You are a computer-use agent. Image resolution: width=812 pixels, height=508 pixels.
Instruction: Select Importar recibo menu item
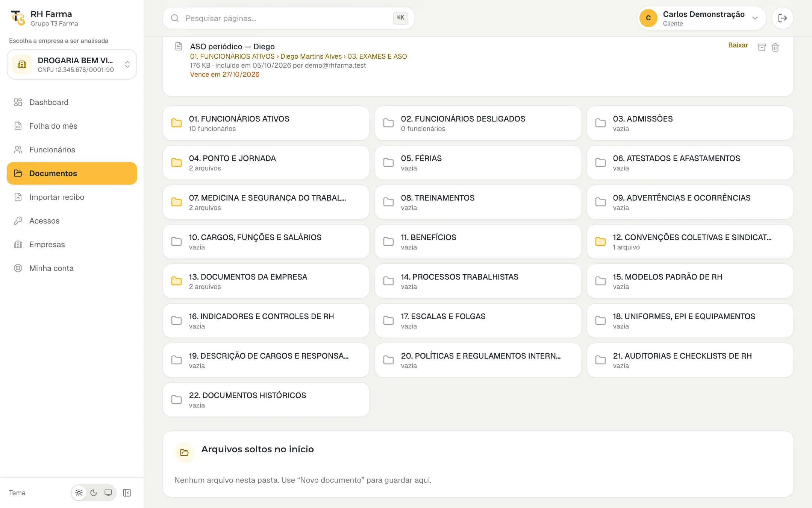[72, 197]
